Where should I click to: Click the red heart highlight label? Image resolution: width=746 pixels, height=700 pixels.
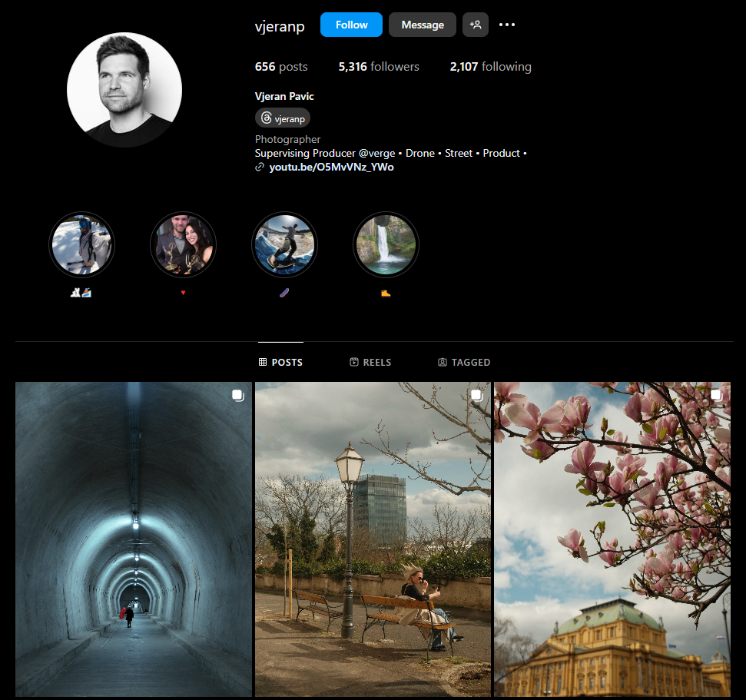183,293
